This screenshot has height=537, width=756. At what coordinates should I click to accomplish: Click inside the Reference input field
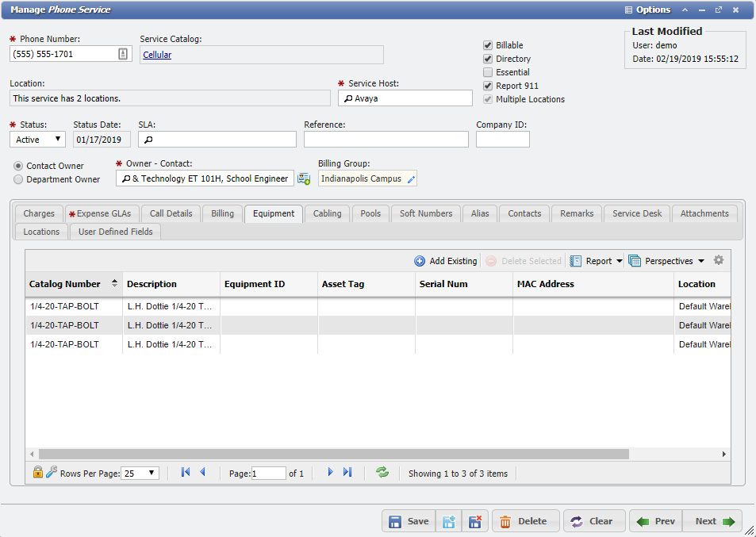386,139
